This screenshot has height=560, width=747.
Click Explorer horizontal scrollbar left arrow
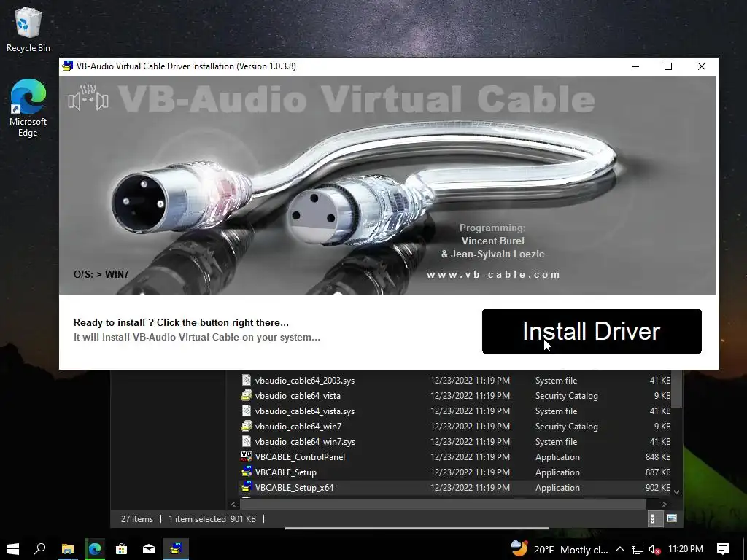233,504
